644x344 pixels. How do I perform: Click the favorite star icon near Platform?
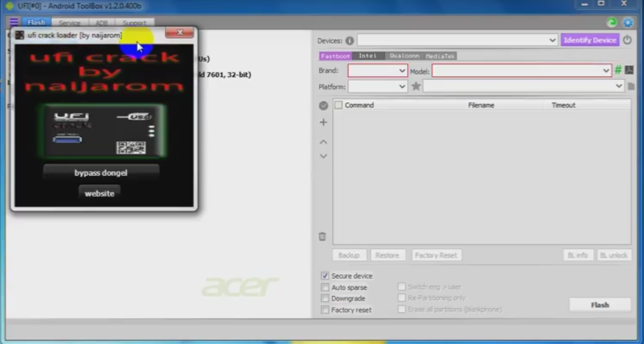coord(416,86)
